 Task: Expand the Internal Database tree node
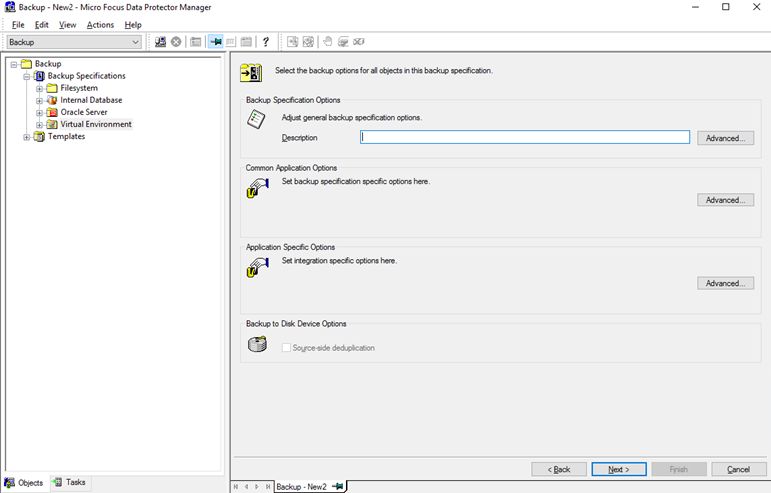click(x=39, y=101)
